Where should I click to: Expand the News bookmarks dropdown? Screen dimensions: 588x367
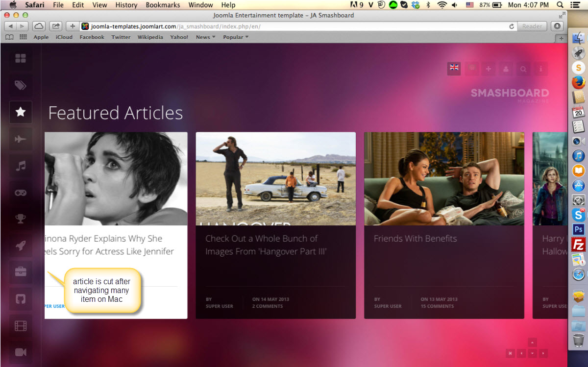205,37
